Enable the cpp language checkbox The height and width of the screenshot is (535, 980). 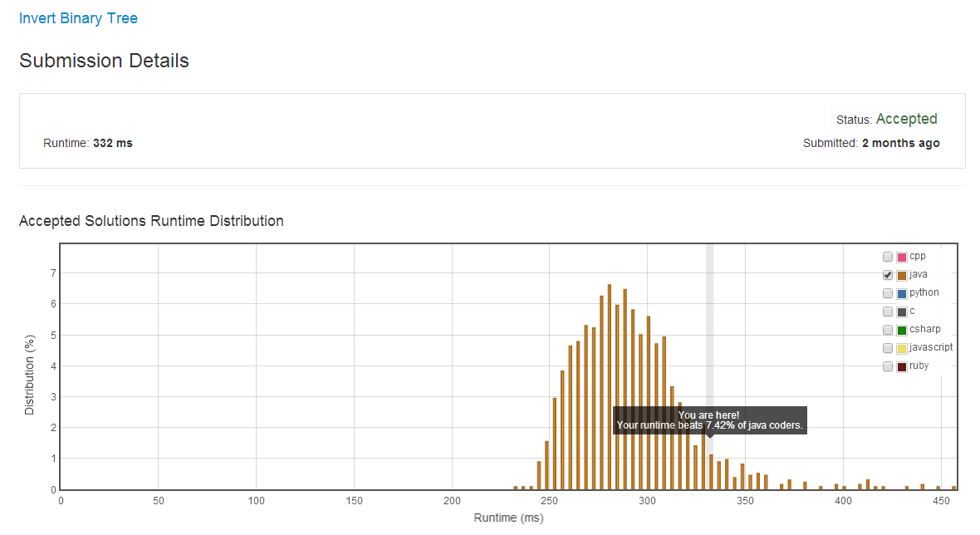[888, 257]
